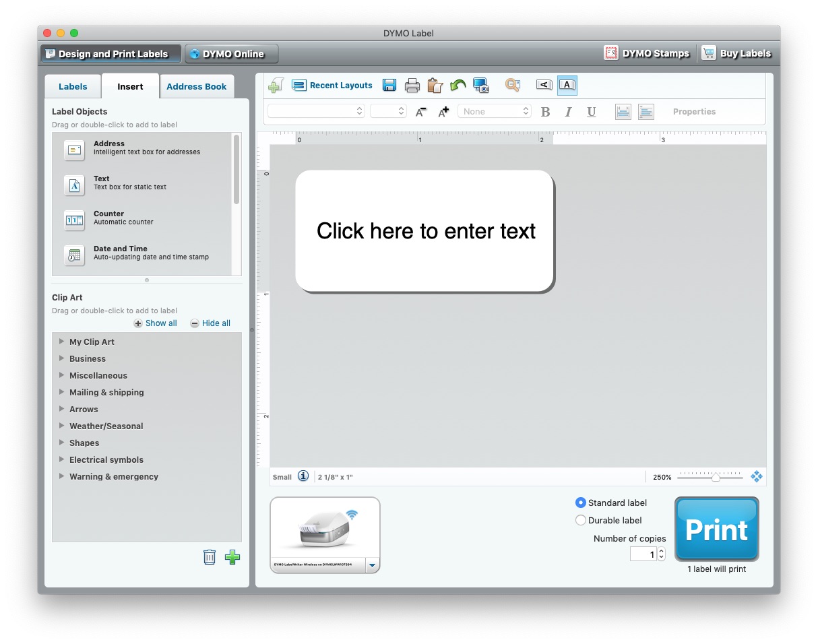Expand the Business clip art category
Screen dimensions: 818x644
pos(62,358)
